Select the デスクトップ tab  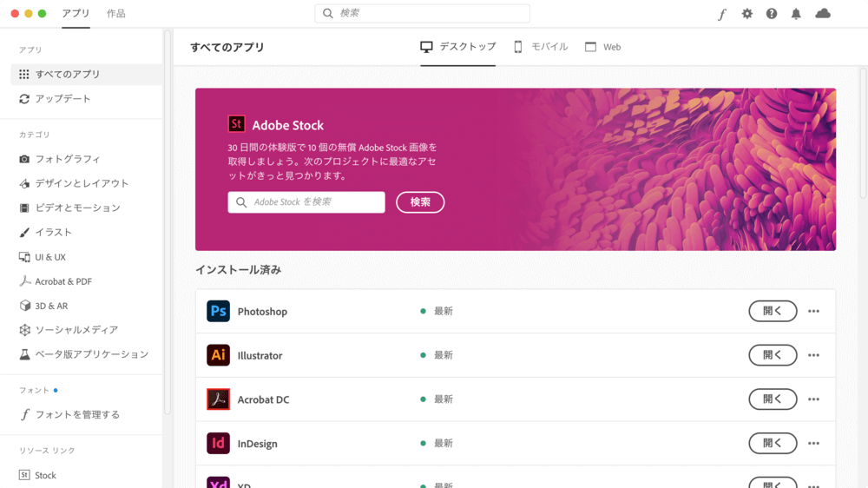[457, 47]
